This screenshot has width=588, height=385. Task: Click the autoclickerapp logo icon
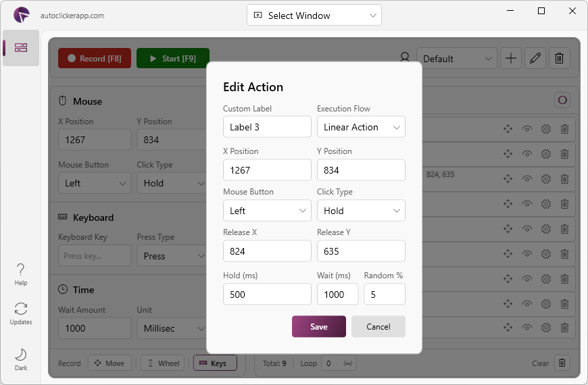click(x=22, y=15)
